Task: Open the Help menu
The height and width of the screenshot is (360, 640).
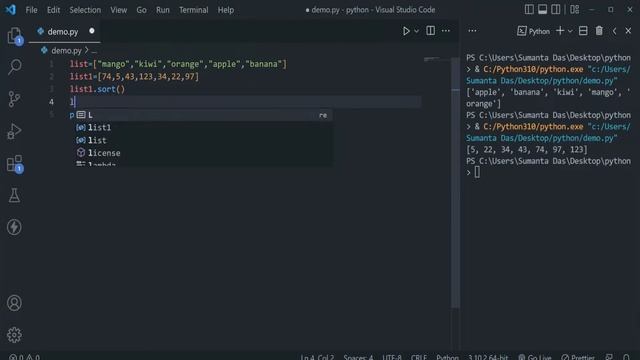Action: tap(226, 10)
